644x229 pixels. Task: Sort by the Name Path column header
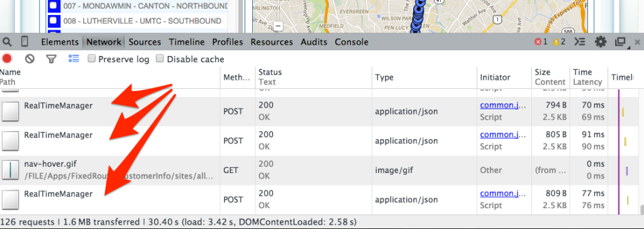click(109, 77)
